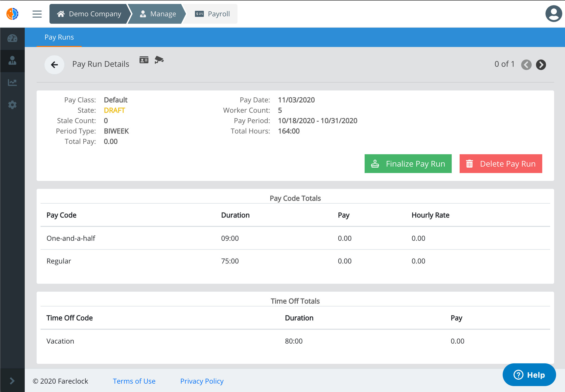565x392 pixels.
Task: Click the ID card icon beside Pay Run Details
Action: tap(144, 60)
